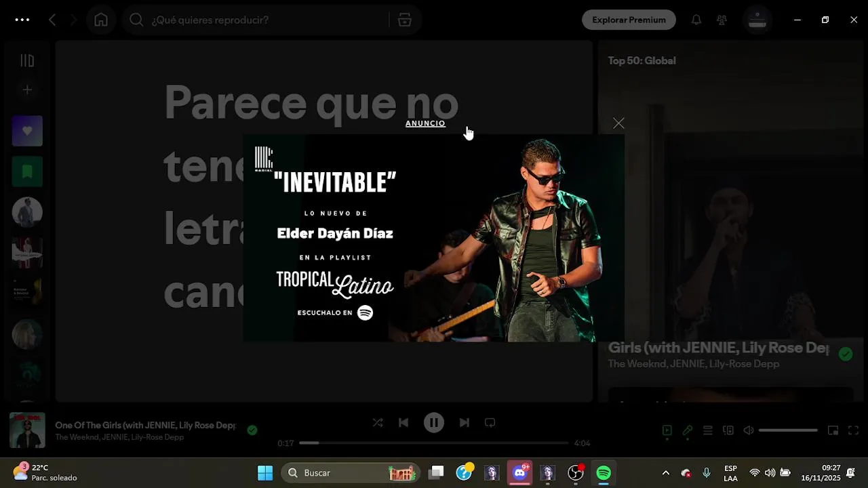
Task: Open the Now Playing panel song title
Action: pyautogui.click(x=718, y=348)
